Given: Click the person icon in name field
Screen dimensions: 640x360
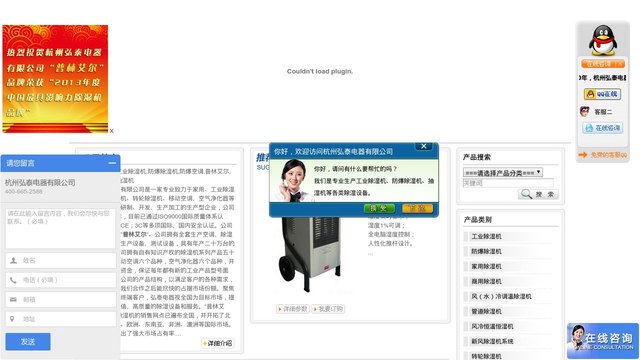Looking at the screenshot, I should tap(13, 260).
